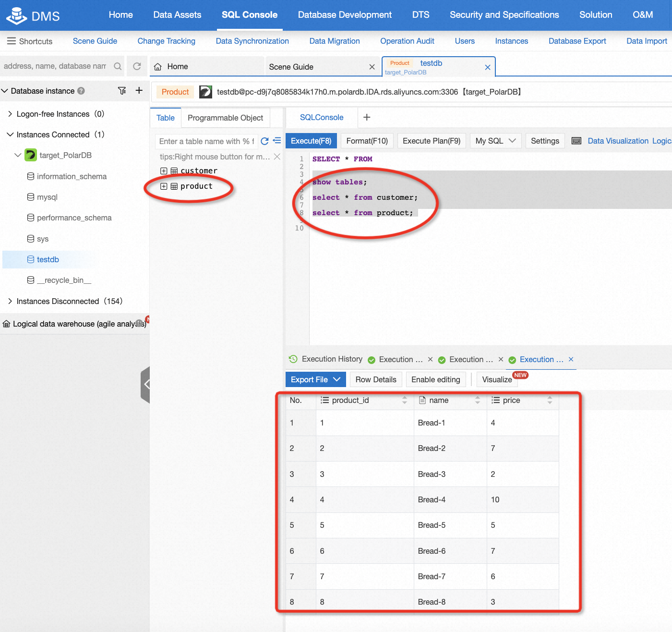Viewport: 672px width, 632px height.
Task: Expand the customer table node
Action: 164,171
